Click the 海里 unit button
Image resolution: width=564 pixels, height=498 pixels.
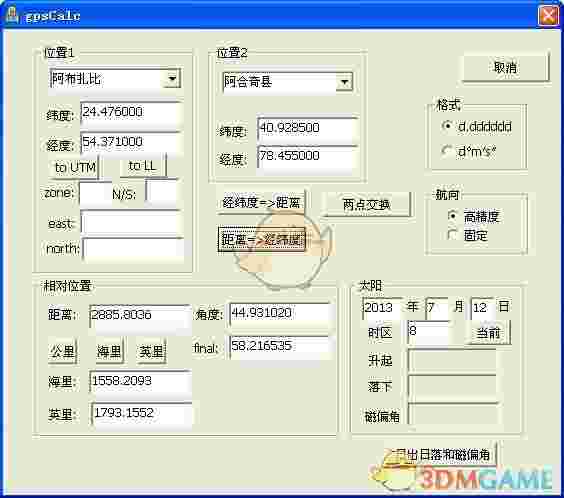click(x=109, y=351)
